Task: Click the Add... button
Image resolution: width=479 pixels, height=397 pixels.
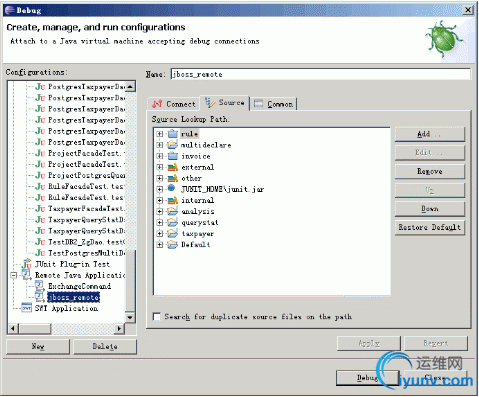Action: tap(430, 134)
